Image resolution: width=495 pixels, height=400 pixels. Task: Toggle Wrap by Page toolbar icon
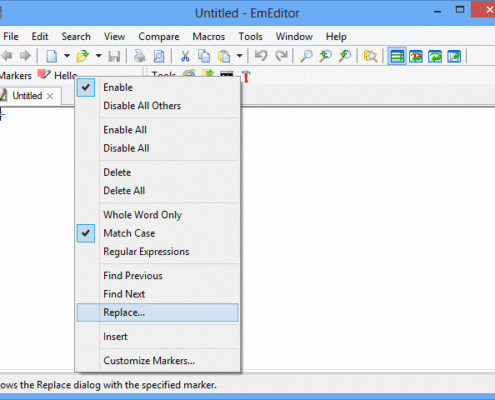[454, 56]
